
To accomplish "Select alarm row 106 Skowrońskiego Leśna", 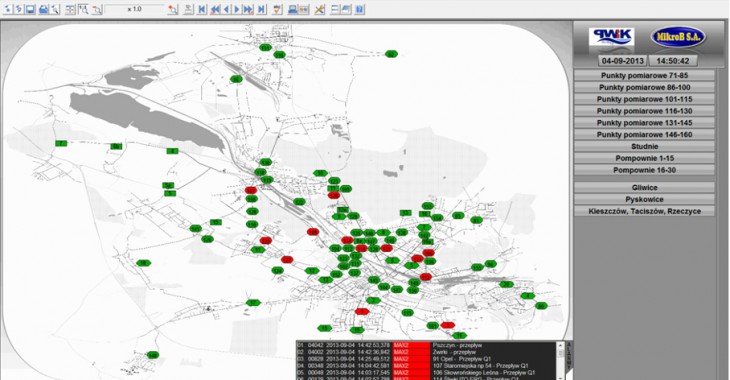I will pyautogui.click(x=426, y=373).
